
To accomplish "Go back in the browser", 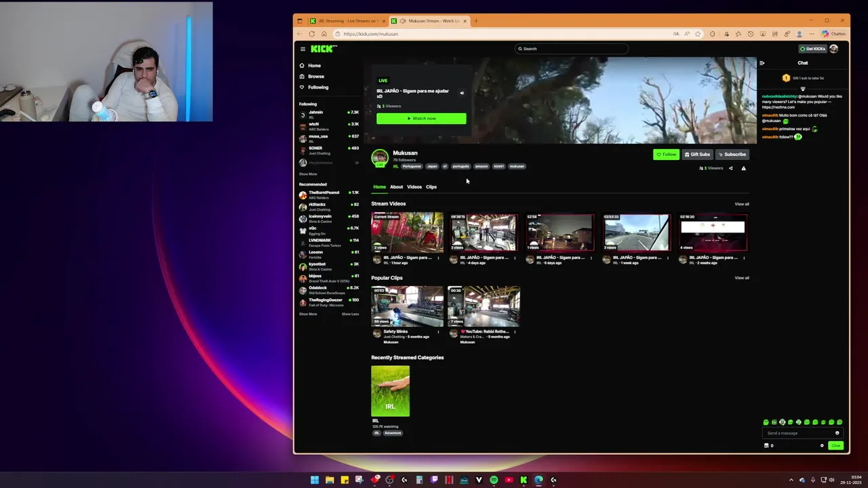I will pyautogui.click(x=300, y=34).
